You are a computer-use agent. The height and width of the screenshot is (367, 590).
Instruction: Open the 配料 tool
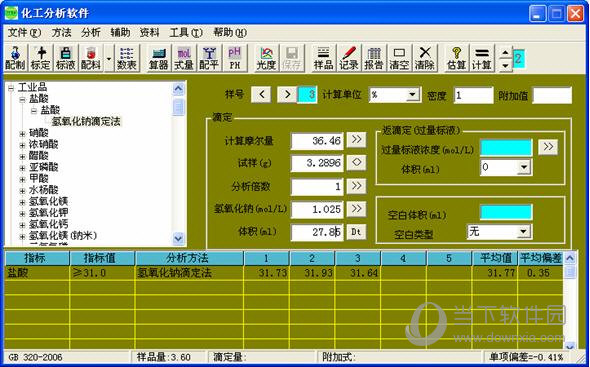pos(91,58)
